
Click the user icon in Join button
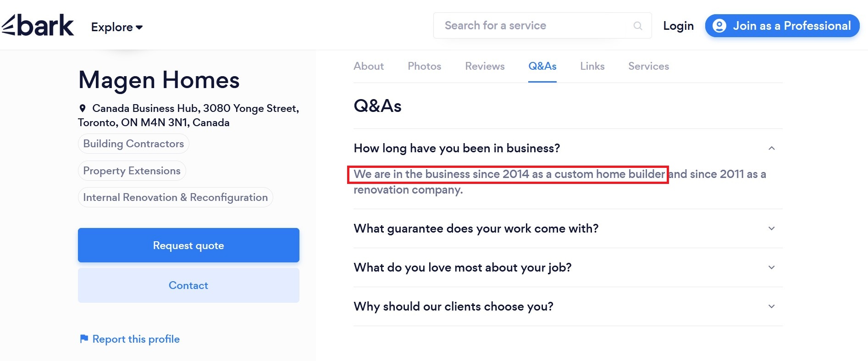click(x=719, y=26)
